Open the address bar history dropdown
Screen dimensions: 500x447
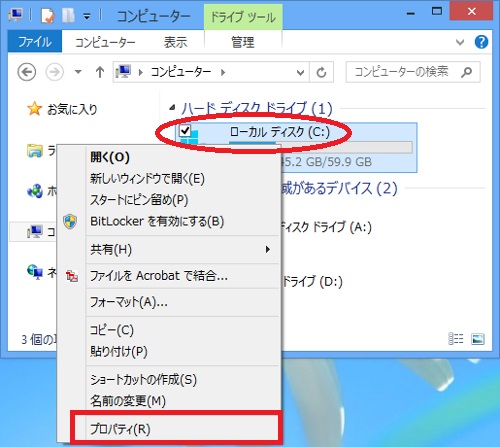pyautogui.click(x=300, y=72)
